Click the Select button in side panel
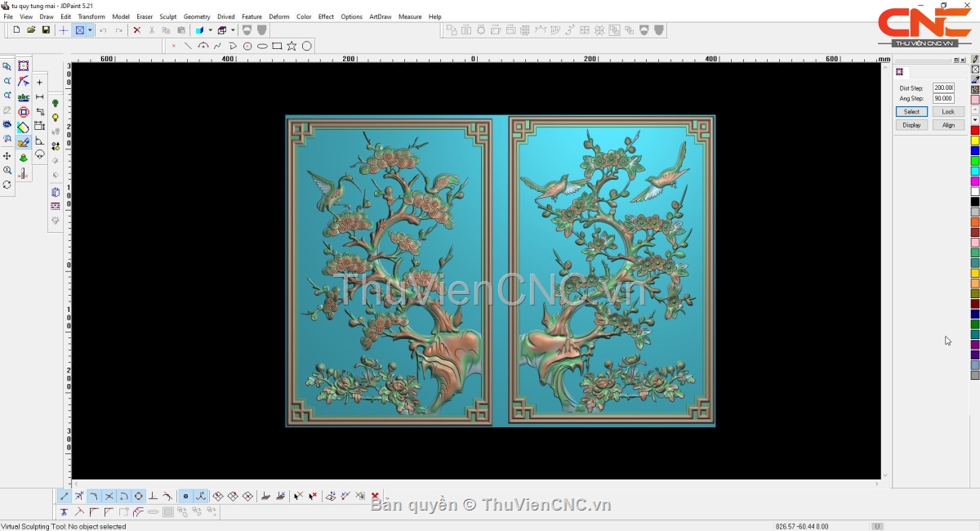The height and width of the screenshot is (531, 980). pyautogui.click(x=911, y=112)
